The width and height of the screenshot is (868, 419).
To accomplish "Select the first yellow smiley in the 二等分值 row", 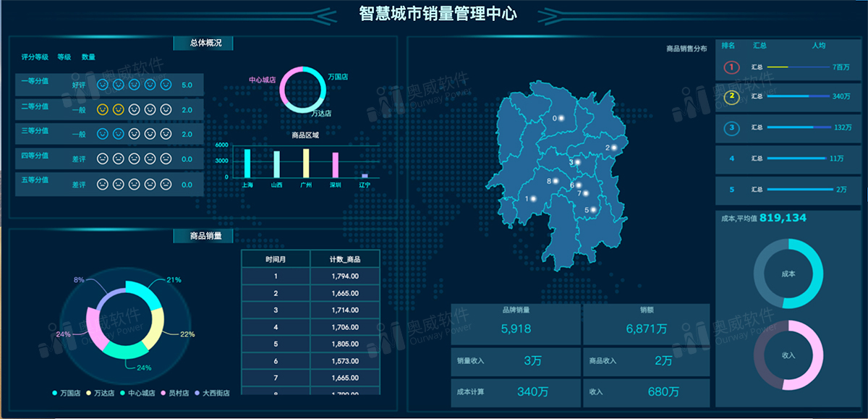I will pyautogui.click(x=102, y=110).
